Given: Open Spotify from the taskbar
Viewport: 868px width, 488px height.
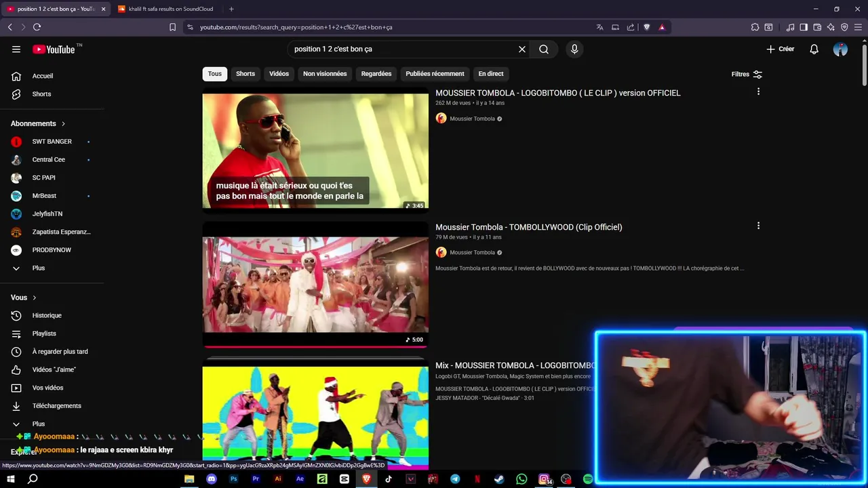Looking at the screenshot, I should pos(588,479).
